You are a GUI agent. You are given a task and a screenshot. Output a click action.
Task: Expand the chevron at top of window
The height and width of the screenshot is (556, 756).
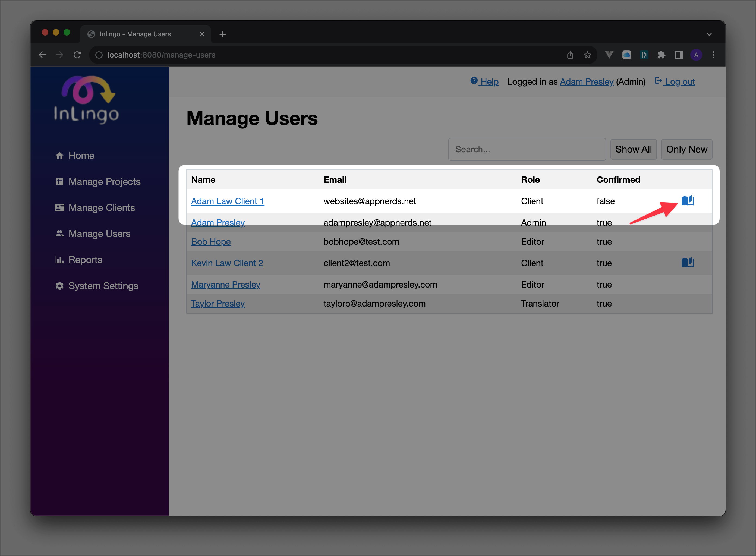[710, 34]
